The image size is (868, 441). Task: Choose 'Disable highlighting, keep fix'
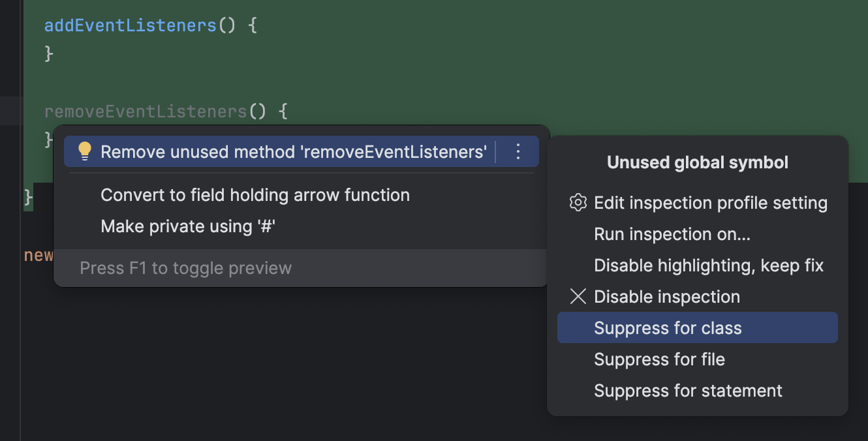pos(708,265)
